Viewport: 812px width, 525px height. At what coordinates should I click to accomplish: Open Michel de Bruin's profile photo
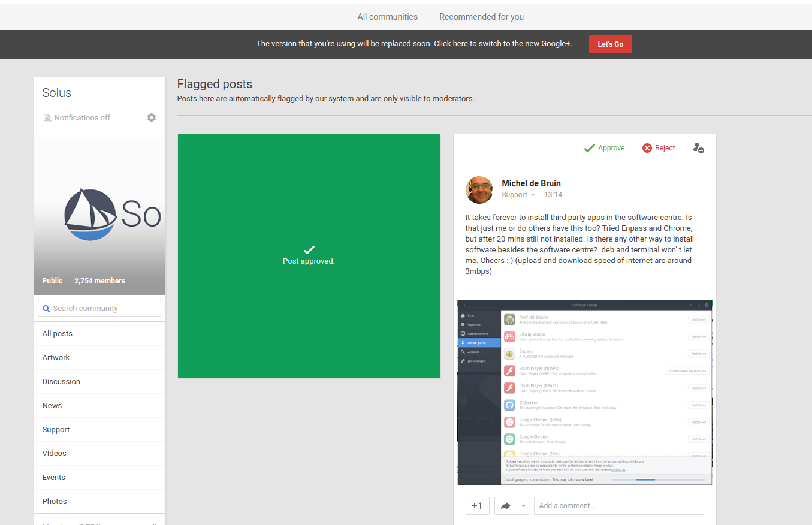pos(479,190)
